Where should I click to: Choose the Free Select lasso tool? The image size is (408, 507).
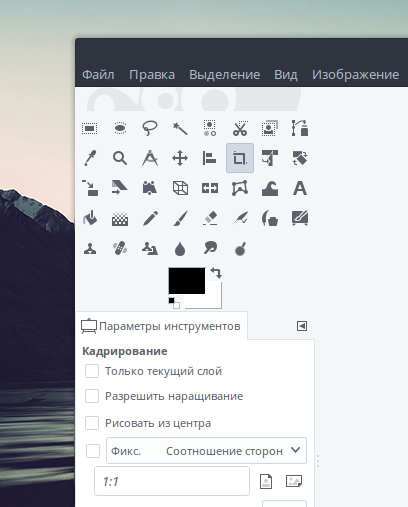pyautogui.click(x=150, y=128)
